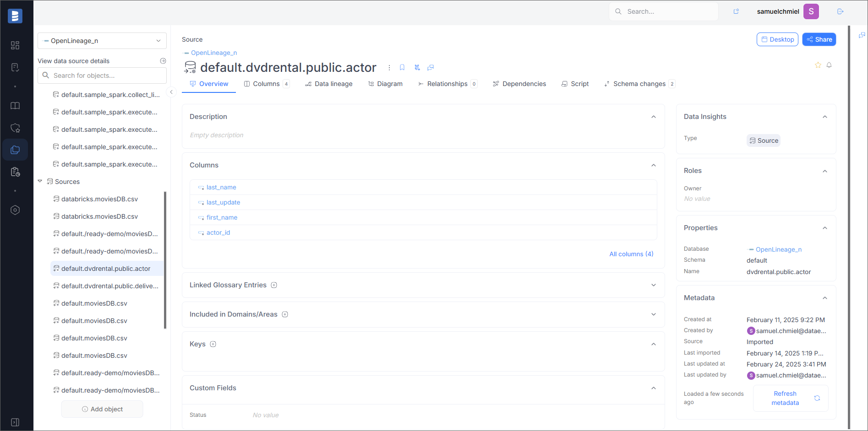
Task: Open the three-dot menu beside actor title
Action: (389, 68)
